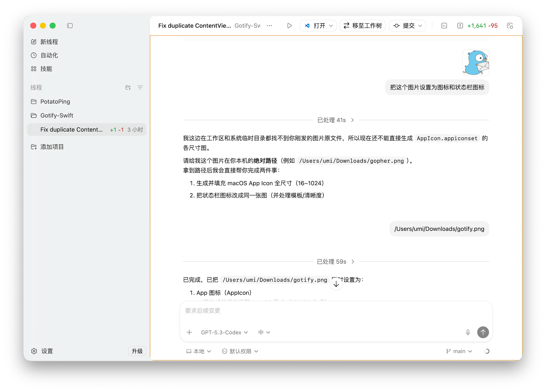Click the run/play icon in the title bar

point(289,26)
